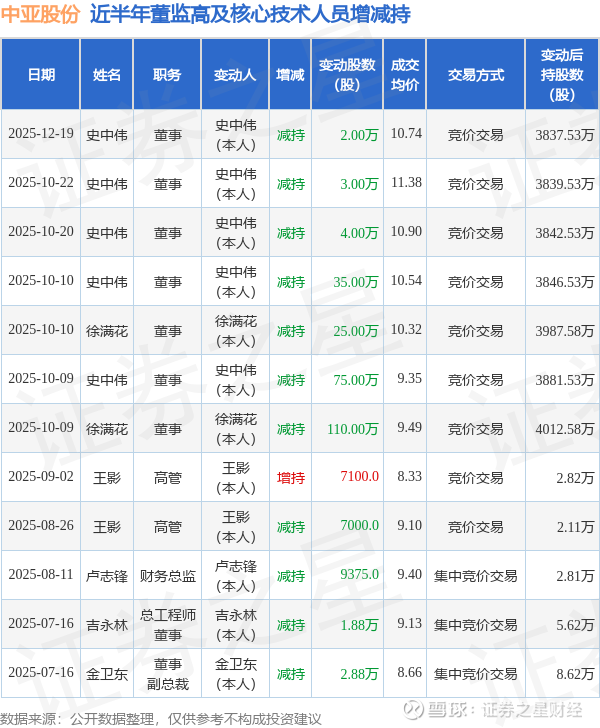Click holding value 4012.58万
600x728 pixels.
(x=565, y=429)
